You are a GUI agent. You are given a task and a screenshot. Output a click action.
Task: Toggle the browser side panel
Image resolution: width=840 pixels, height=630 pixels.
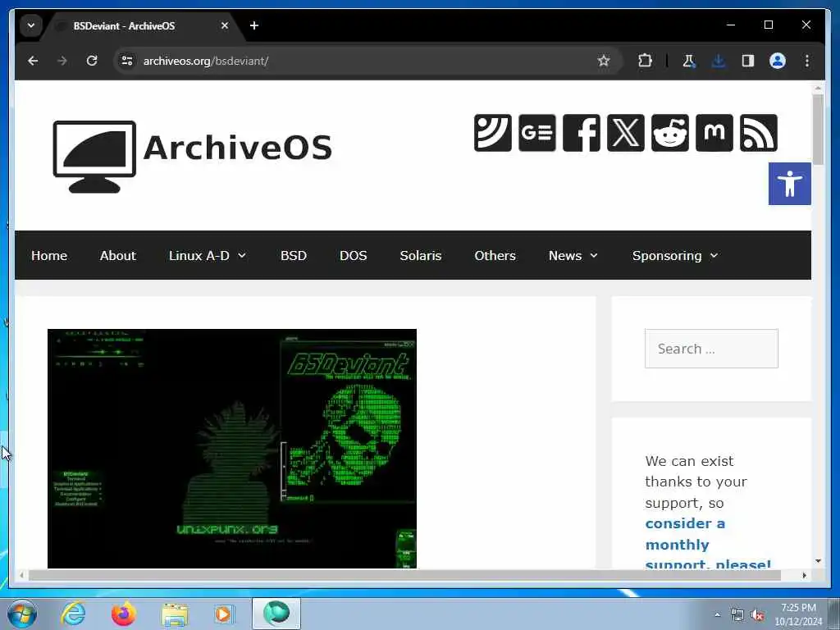pyautogui.click(x=748, y=61)
